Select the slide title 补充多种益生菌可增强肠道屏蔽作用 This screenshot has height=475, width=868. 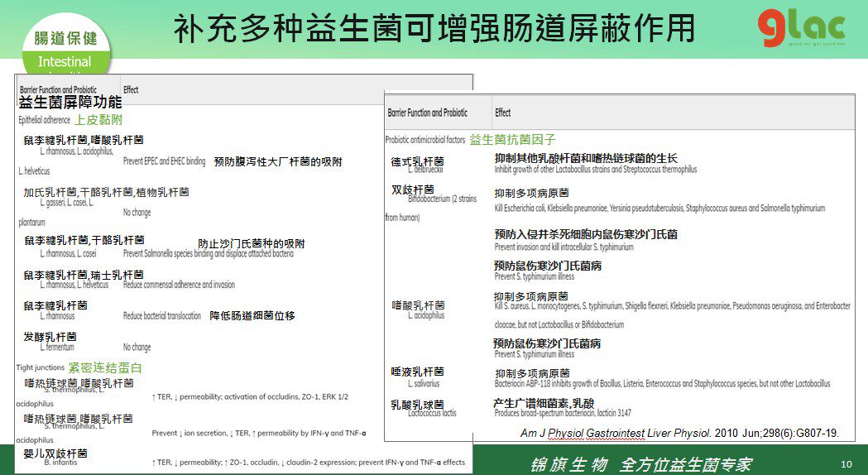pos(434,28)
